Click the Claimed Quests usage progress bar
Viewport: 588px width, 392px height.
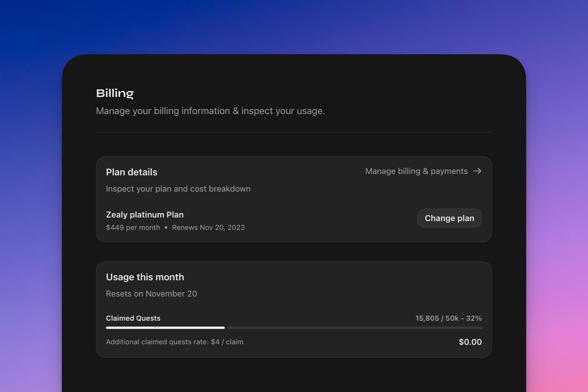pos(294,327)
